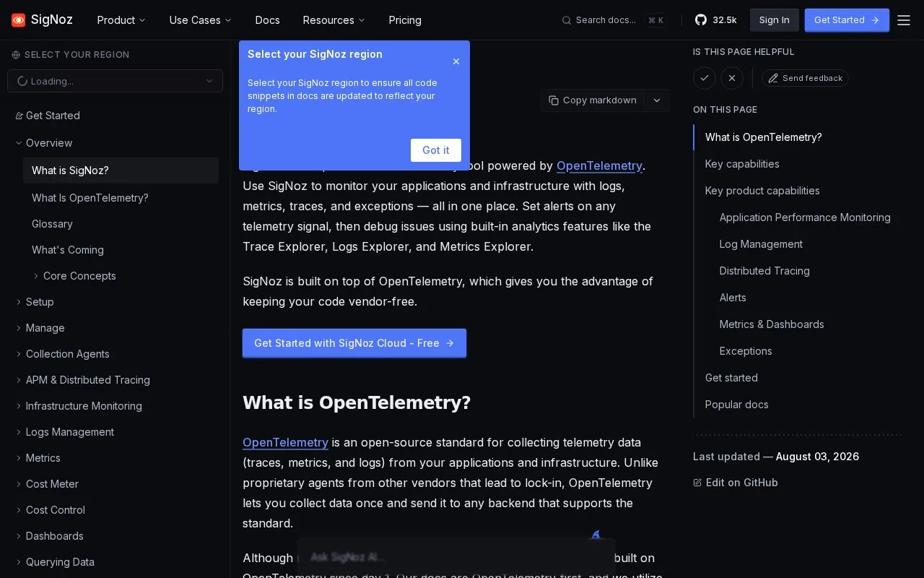Jump to Popular docs section
Viewport: 924px width, 578px height.
click(x=736, y=405)
